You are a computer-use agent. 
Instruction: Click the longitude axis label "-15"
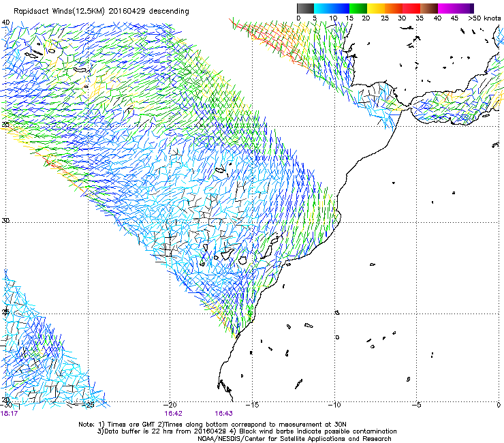pyautogui.click(x=252, y=405)
